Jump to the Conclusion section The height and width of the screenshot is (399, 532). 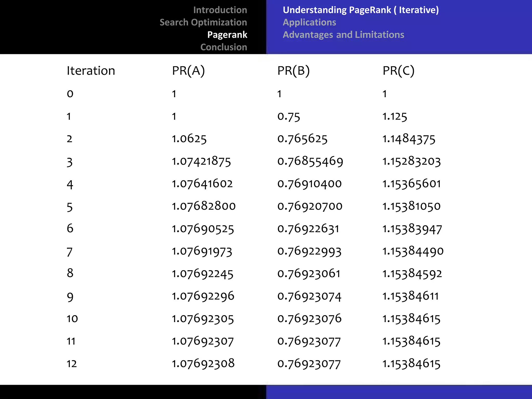[x=223, y=47]
